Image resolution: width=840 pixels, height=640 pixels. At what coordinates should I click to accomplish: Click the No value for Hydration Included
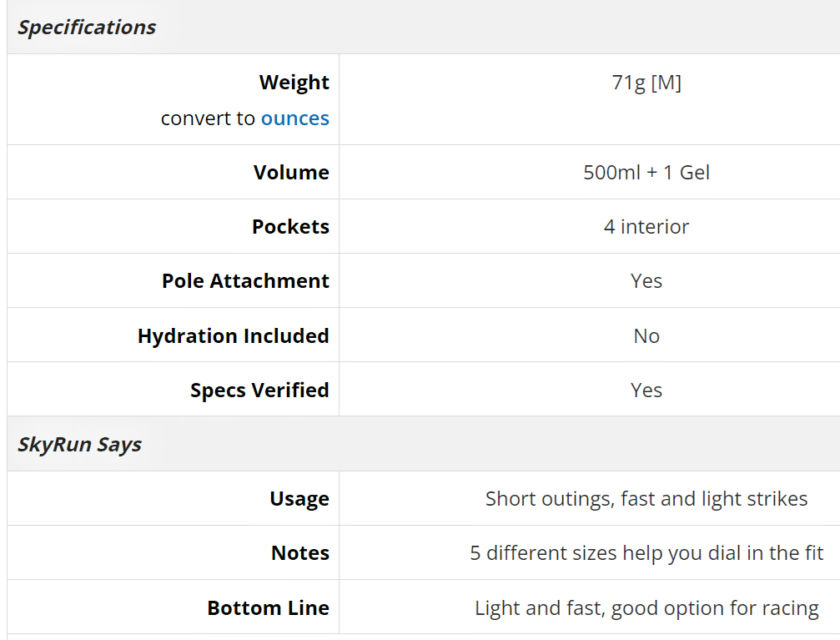click(x=646, y=336)
